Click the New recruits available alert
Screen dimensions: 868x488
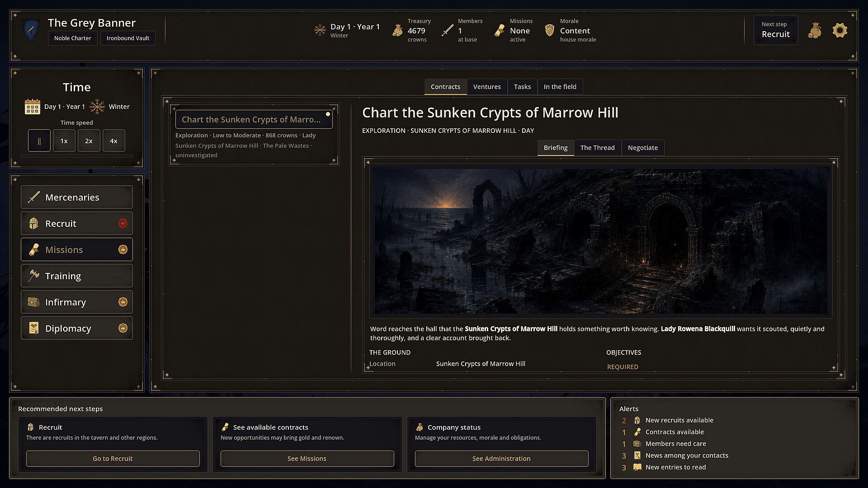pyautogui.click(x=679, y=420)
